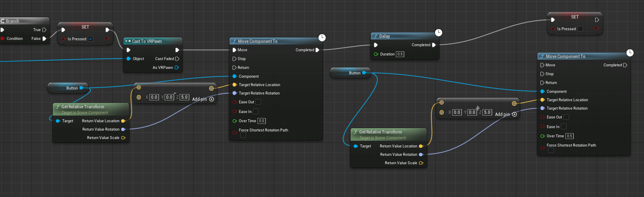
Task: Click the Delay Duration value field 0.5
Action: (400, 54)
